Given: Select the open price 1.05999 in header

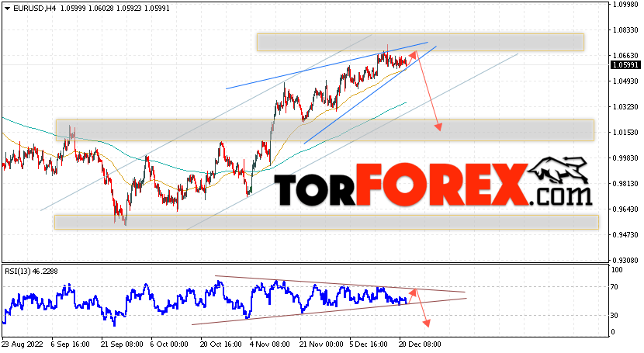Looking at the screenshot, I should 73,9.
